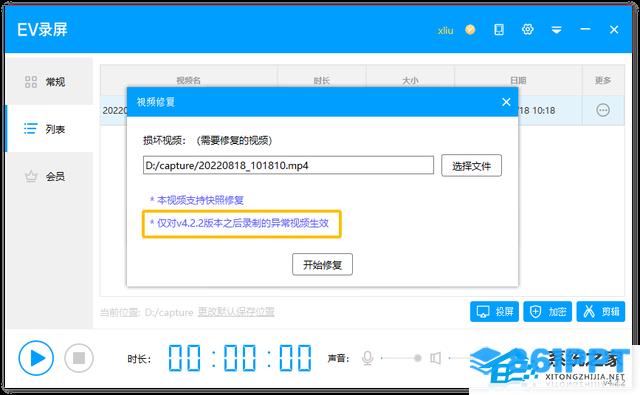Image resolution: width=640 pixels, height=395 pixels.
Task: Adjust the microphone volume slider
Action: pyautogui.click(x=401, y=358)
